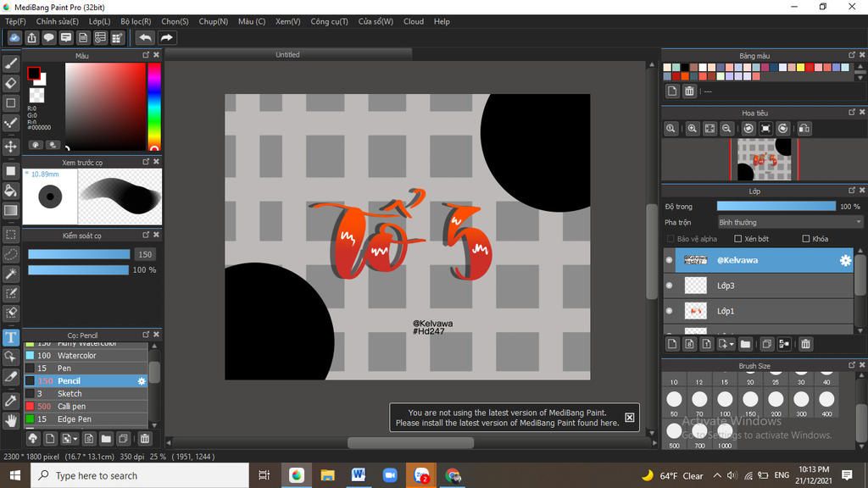Activate the Hand pan tool
The width and height of the screenshot is (868, 488).
[x=10, y=420]
